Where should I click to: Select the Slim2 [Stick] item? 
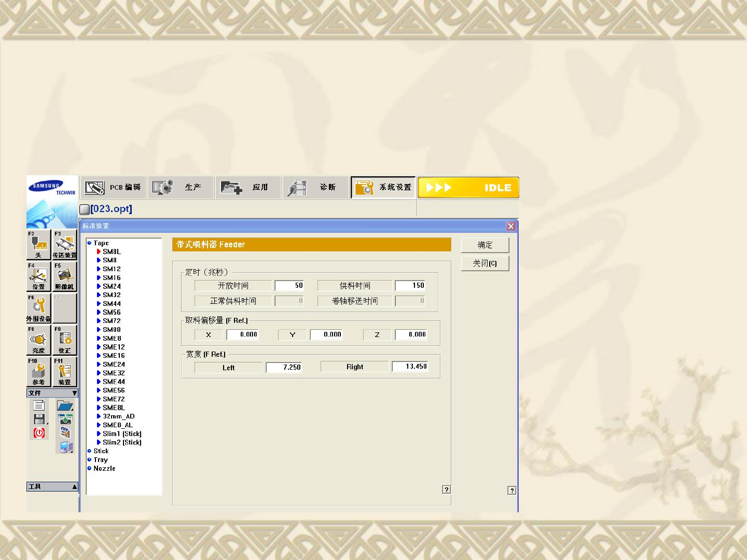(122, 442)
